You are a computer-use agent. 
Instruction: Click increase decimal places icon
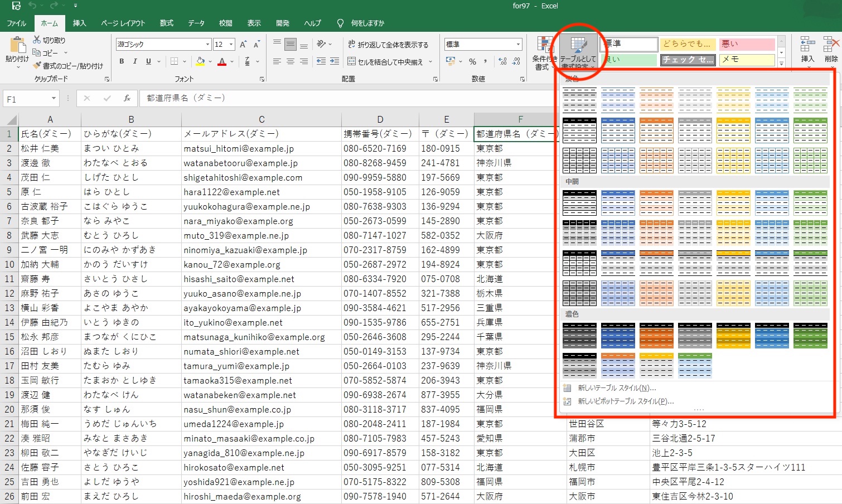coord(502,61)
